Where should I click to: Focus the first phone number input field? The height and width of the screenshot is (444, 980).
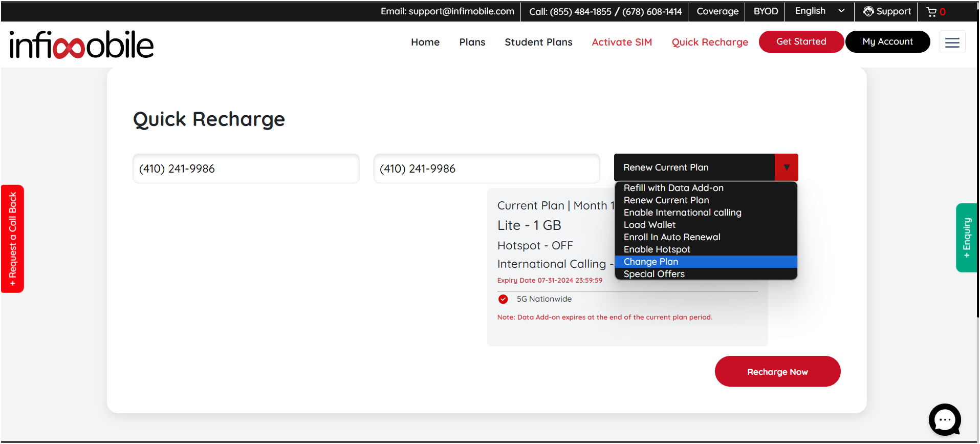pyautogui.click(x=246, y=168)
